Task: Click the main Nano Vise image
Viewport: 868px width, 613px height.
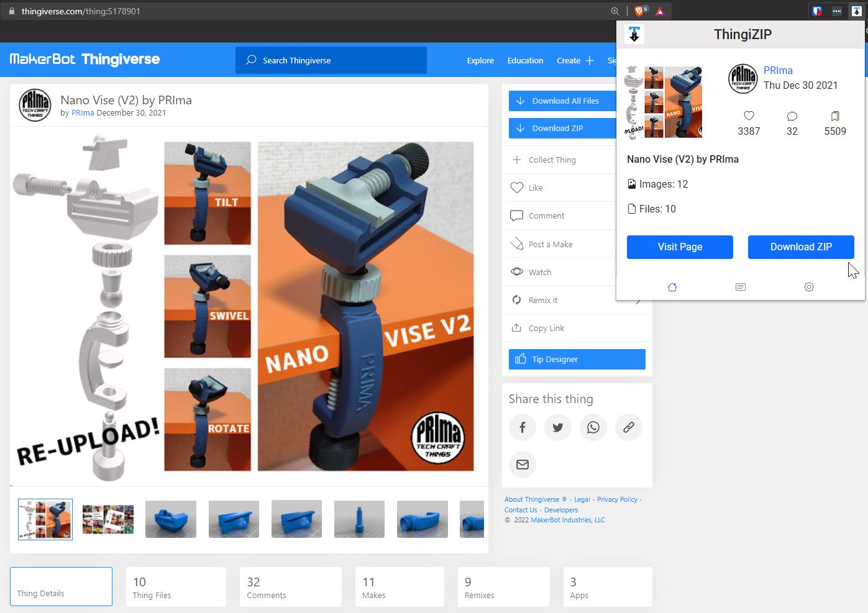Action: pyautogui.click(x=249, y=306)
